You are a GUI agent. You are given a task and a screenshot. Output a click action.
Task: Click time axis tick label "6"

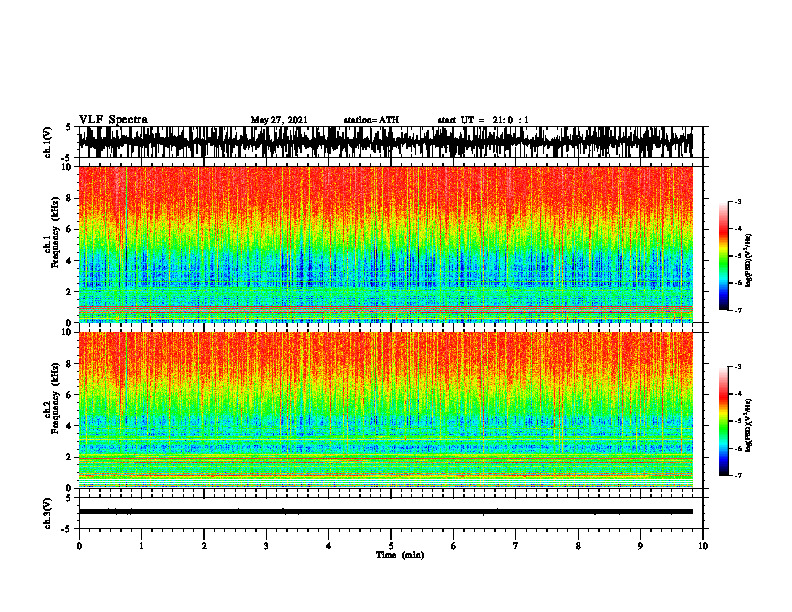click(454, 546)
